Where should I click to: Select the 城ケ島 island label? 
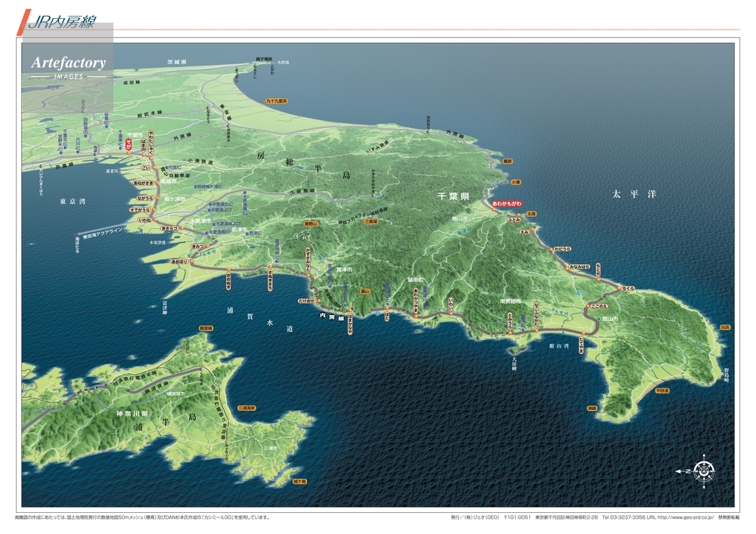(299, 481)
